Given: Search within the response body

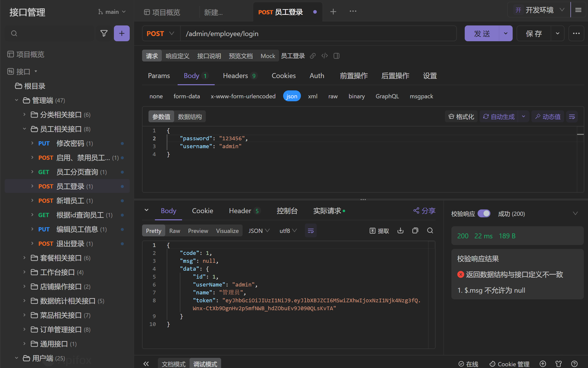Looking at the screenshot, I should (x=430, y=231).
